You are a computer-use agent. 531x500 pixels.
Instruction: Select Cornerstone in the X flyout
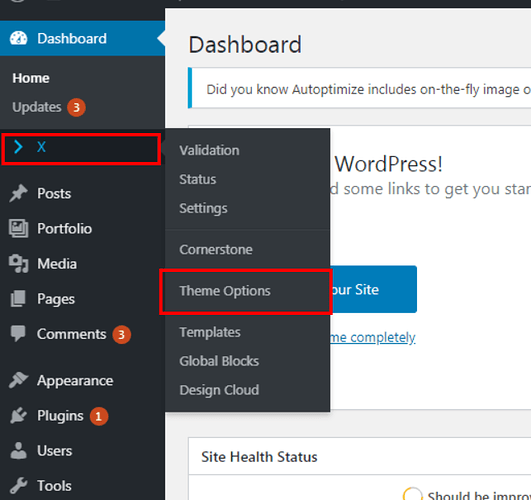pyautogui.click(x=216, y=250)
